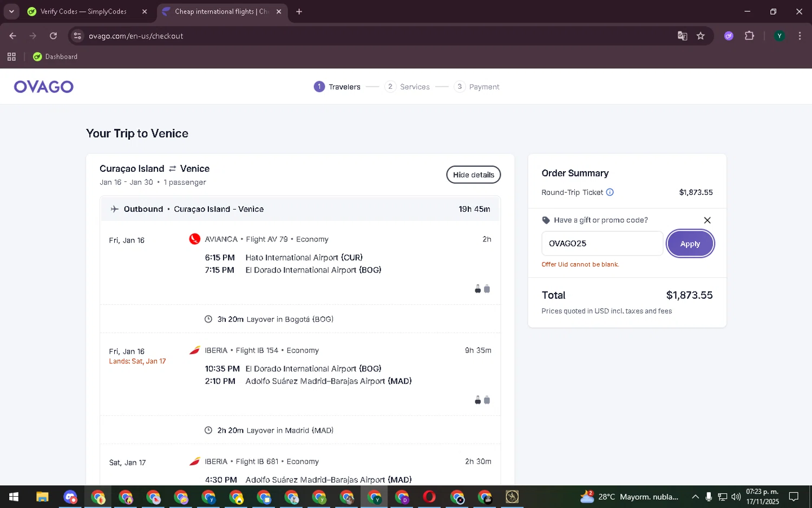Click the weather widget 28°C
Screen dimensions: 812x508
(630, 497)
